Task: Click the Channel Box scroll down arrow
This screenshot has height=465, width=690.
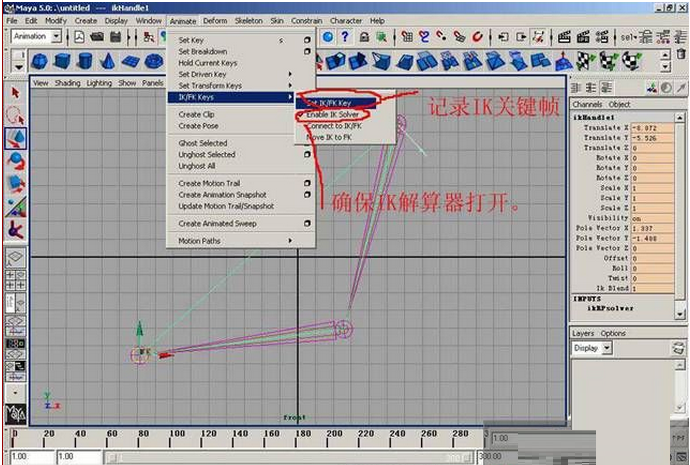Action: click(x=681, y=314)
